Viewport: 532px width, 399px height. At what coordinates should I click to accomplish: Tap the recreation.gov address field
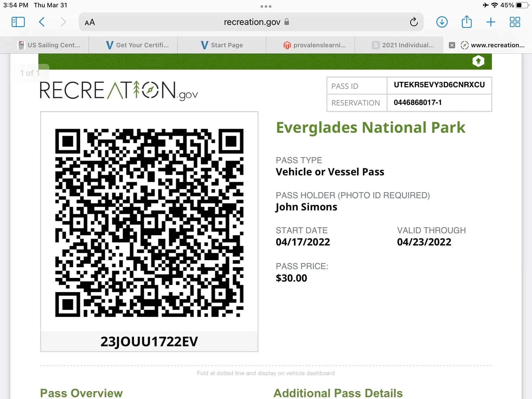point(252,22)
